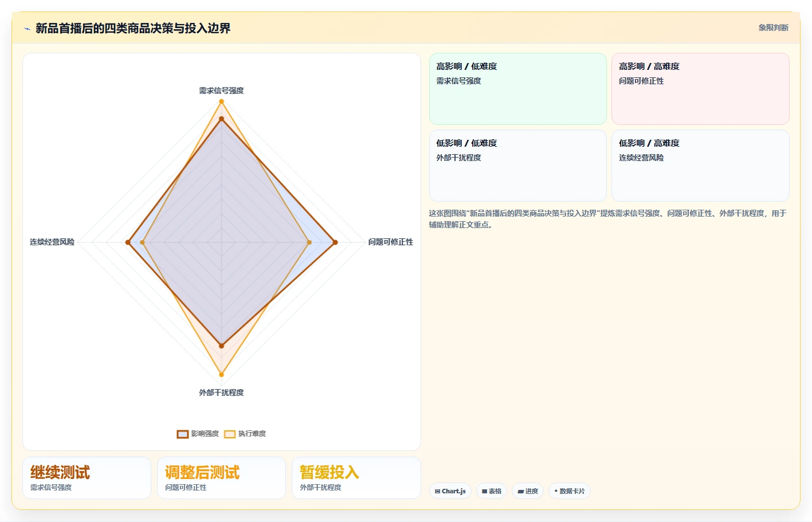Click the 需求信号强度 radar axis label

[221, 91]
